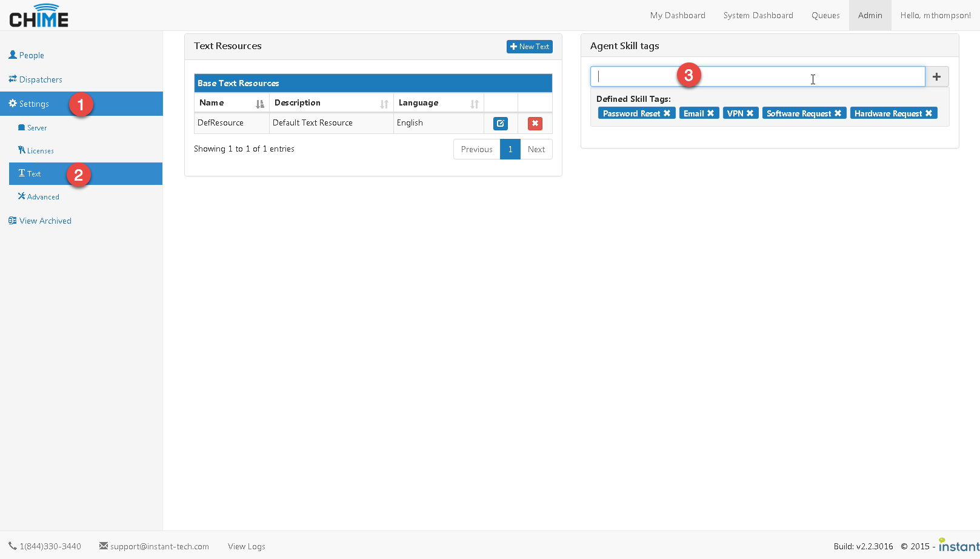
Task: Open Dispatchers in the sidebar
Action: 35,79
